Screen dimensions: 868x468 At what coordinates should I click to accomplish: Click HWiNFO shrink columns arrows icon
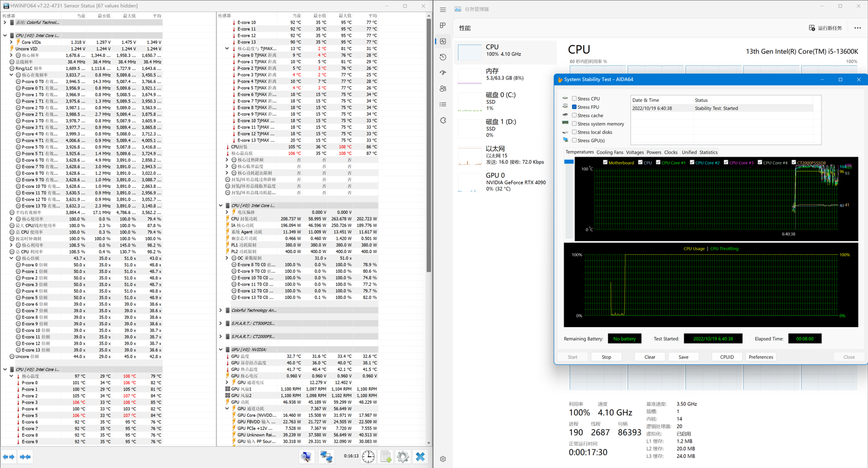coord(25,457)
